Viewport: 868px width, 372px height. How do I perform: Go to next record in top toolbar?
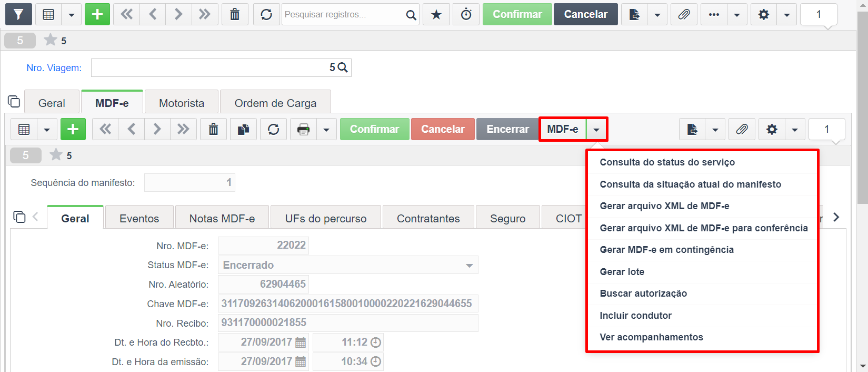coord(178,14)
